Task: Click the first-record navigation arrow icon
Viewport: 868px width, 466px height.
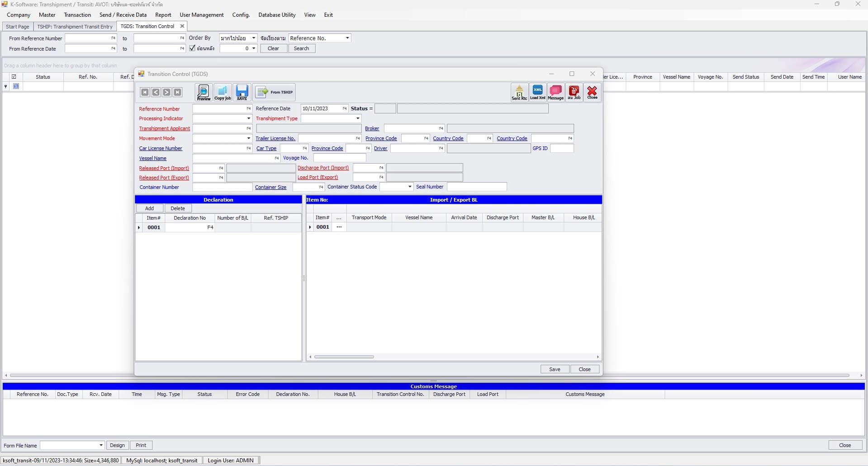Action: (144, 92)
